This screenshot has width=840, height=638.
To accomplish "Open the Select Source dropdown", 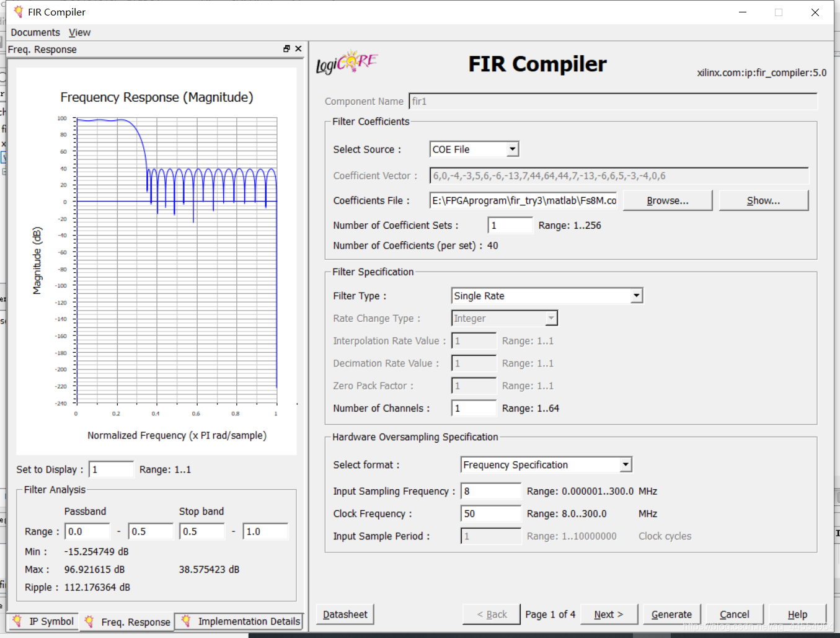I will (x=512, y=149).
